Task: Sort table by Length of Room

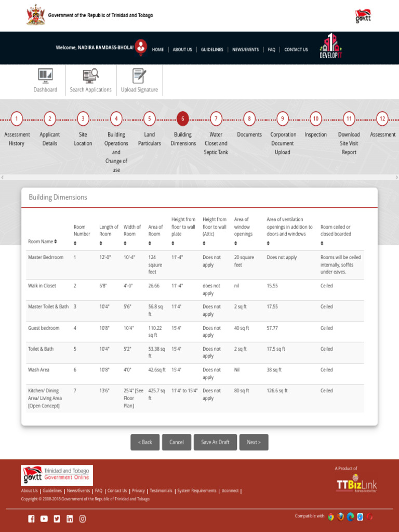Action: click(101, 243)
